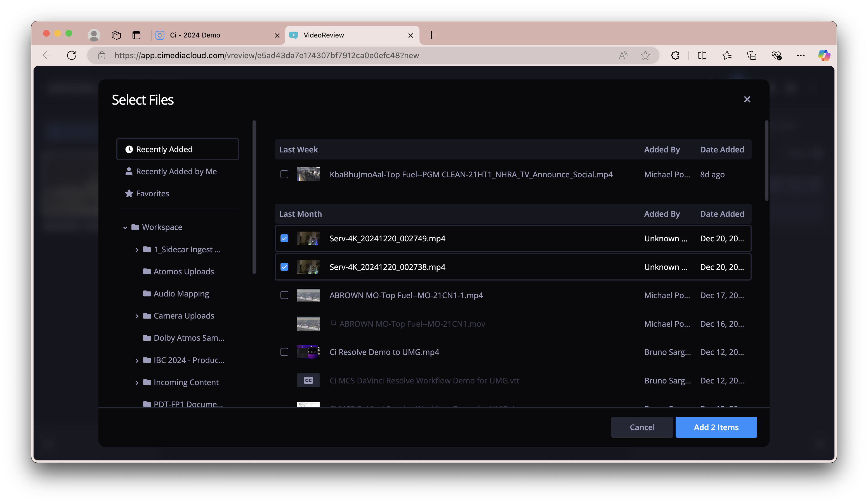Click the Serv-4K_20241220_002738.mp4 thumbnail
868x504 pixels.
tap(308, 267)
